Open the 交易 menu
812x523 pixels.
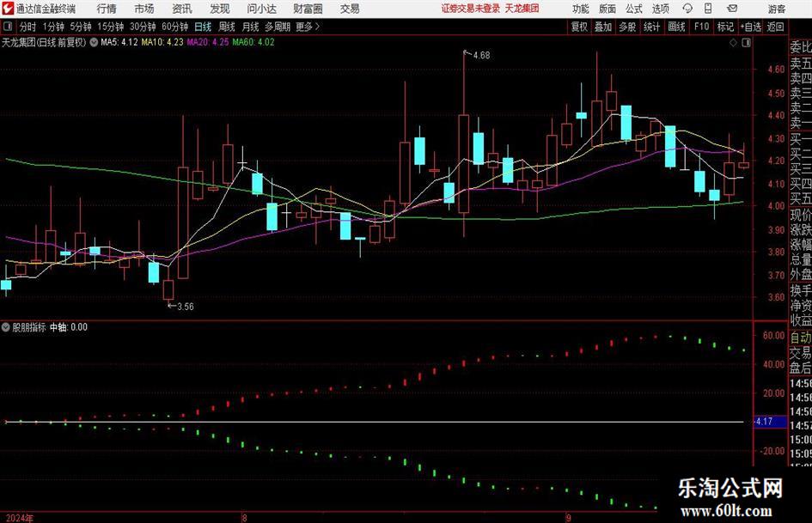point(350,9)
